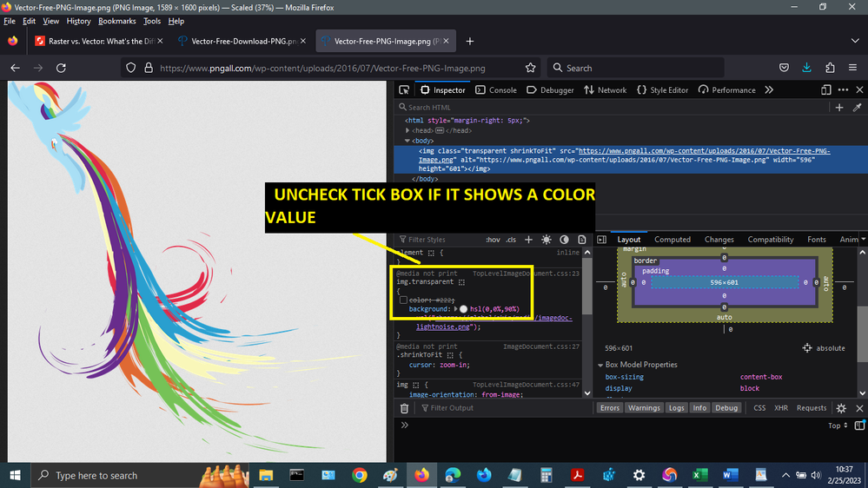Open the Extensions puzzle icon
The image size is (868, 488).
pyautogui.click(x=830, y=68)
